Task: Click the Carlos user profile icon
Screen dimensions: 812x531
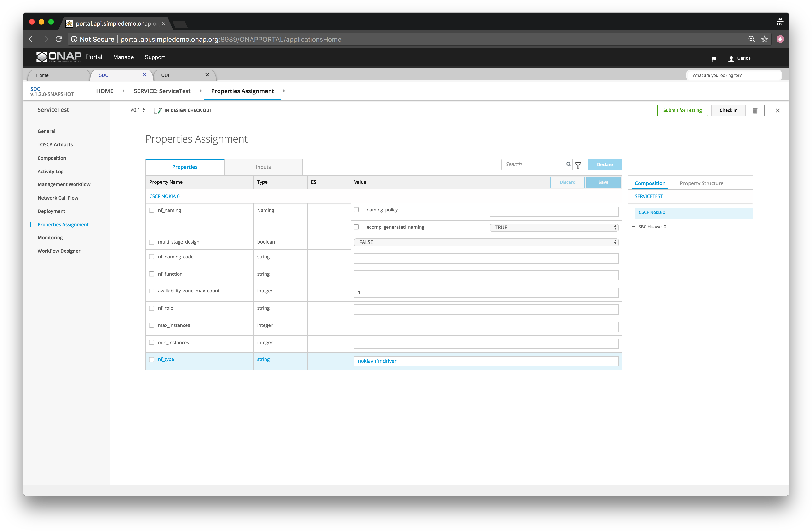Action: tap(731, 59)
